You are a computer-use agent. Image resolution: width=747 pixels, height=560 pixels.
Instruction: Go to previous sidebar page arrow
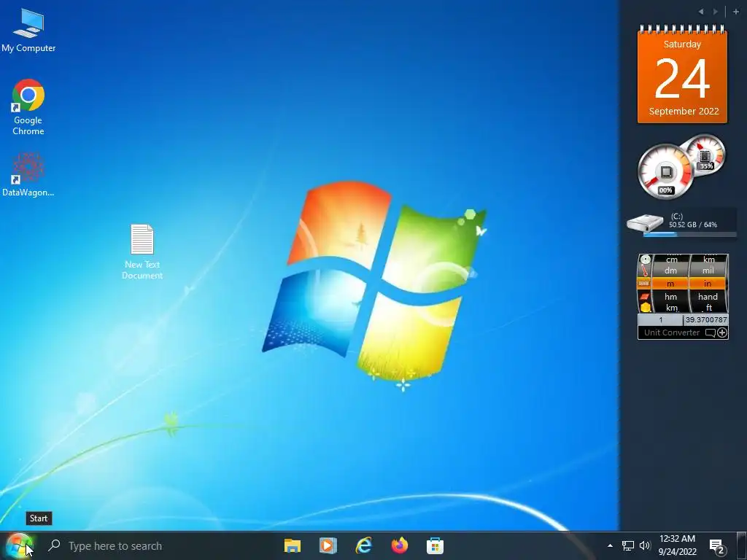(x=701, y=12)
